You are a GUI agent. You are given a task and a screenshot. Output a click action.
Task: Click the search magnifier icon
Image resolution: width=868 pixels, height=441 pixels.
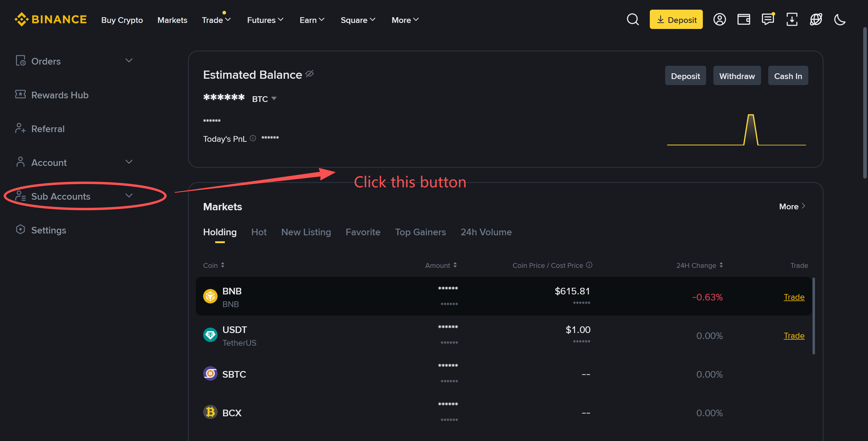(633, 20)
